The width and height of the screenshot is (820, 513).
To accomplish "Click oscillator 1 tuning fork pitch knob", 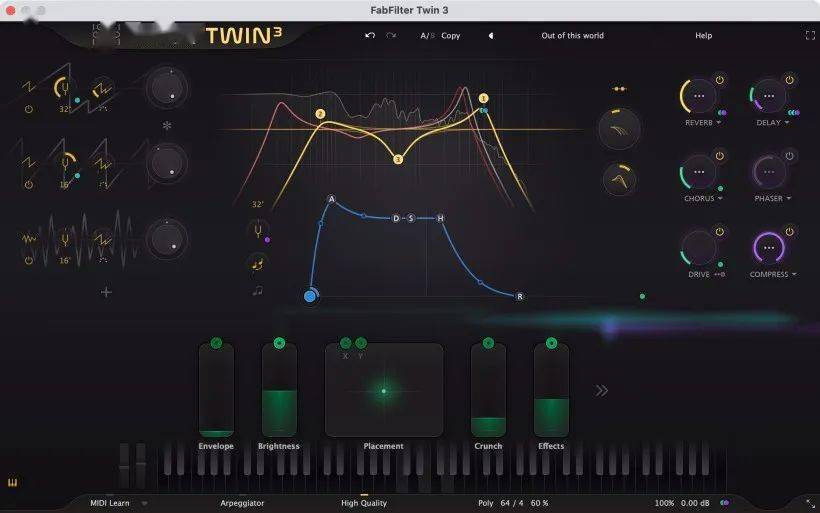I will pyautogui.click(x=64, y=88).
